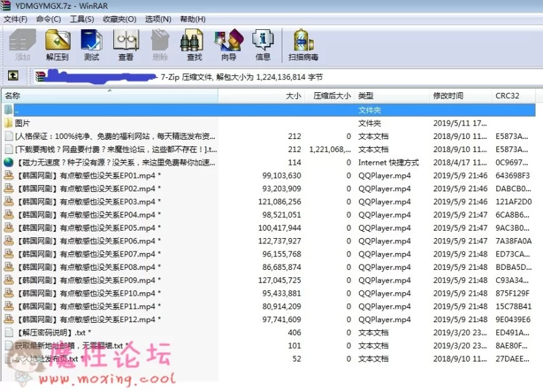Select the text file starting with [人格保证
Screen dimensions: 543x392
[x=115, y=136]
